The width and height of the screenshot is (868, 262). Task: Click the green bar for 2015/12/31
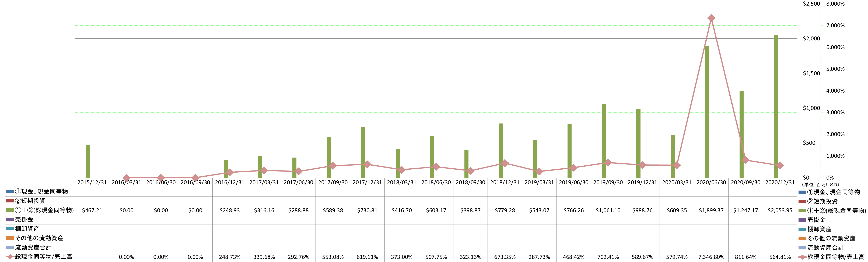tap(88, 161)
